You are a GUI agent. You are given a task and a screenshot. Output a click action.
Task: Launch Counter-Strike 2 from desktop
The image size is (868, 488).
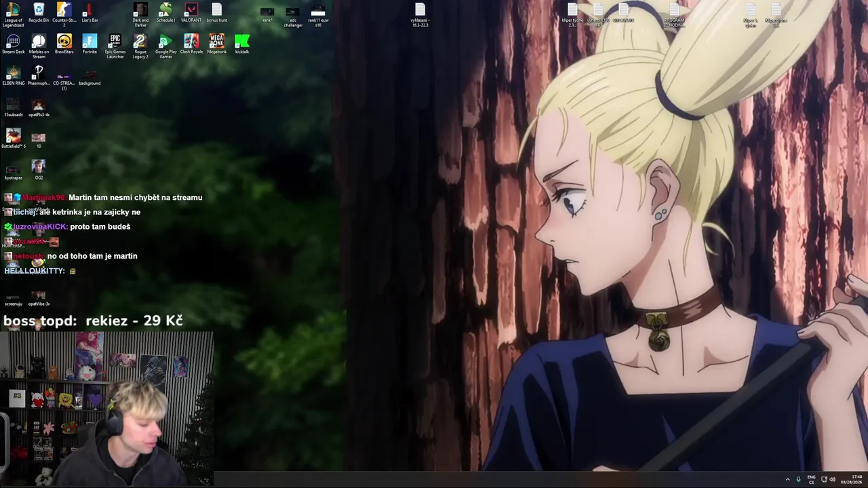64,14
